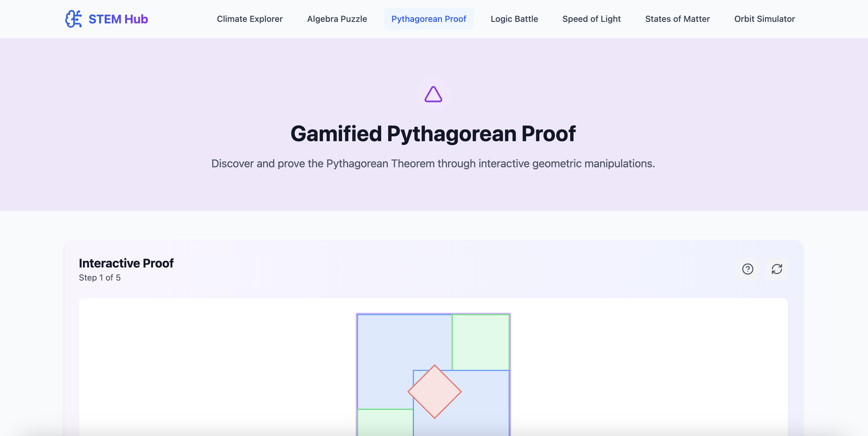This screenshot has height=436, width=868.
Task: Launch the Orbit Simulator page
Action: [764, 19]
